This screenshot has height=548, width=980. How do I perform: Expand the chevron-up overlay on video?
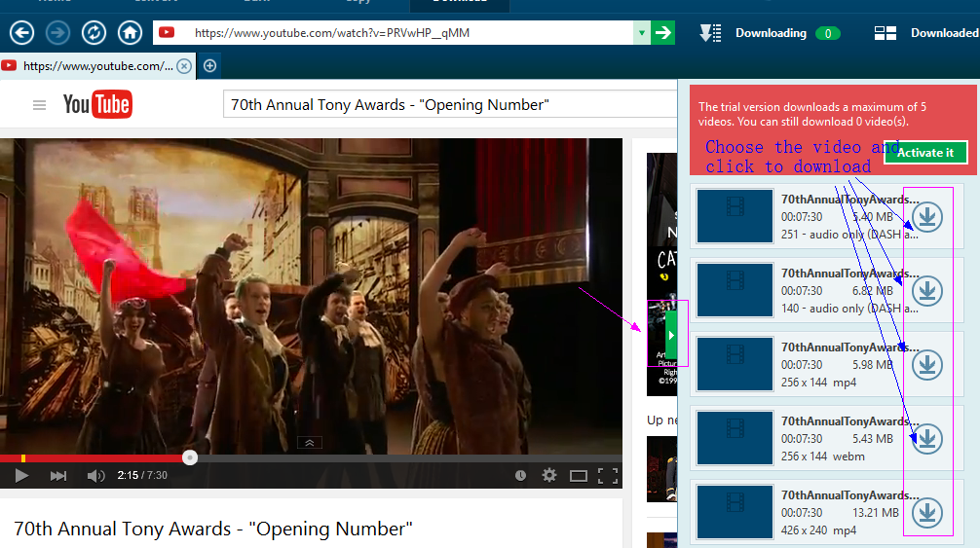coord(310,443)
